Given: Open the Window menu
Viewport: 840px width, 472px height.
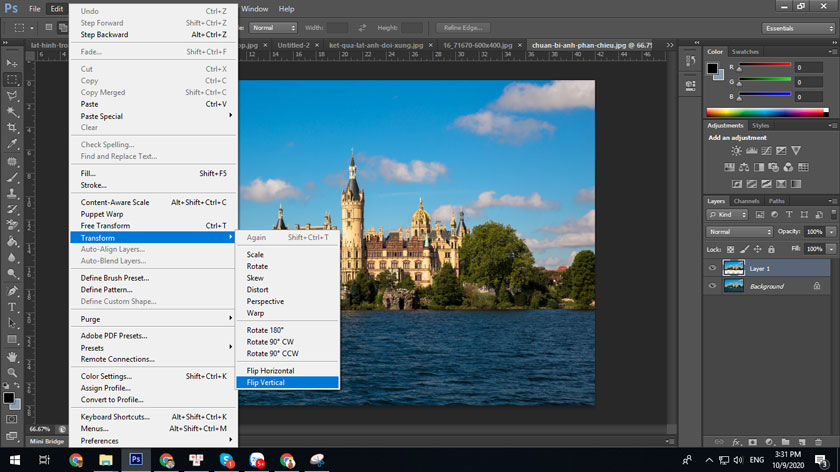Looking at the screenshot, I should pyautogui.click(x=254, y=9).
